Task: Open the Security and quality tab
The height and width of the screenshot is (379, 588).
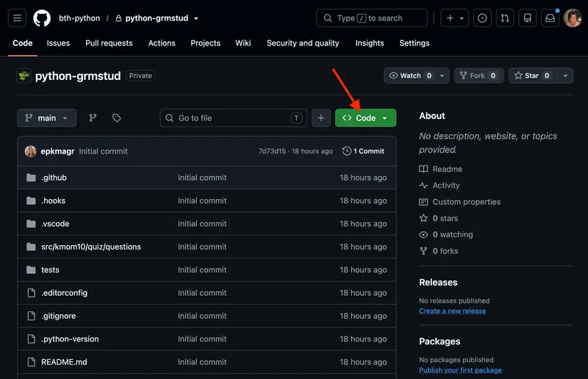Action: (303, 43)
